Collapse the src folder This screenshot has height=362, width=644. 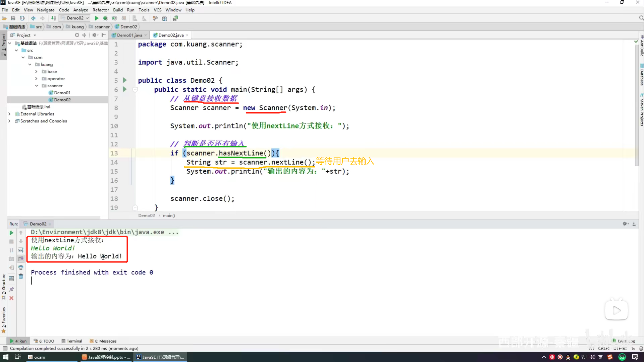[16, 50]
